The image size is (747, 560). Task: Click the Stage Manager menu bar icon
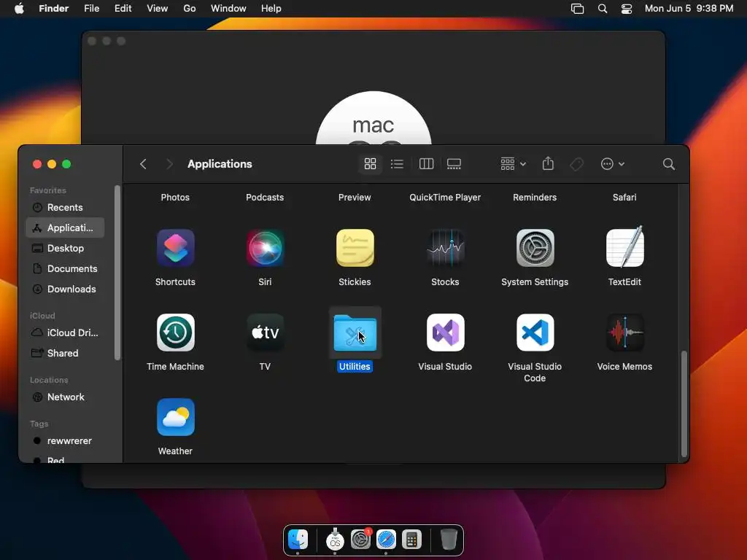click(577, 9)
